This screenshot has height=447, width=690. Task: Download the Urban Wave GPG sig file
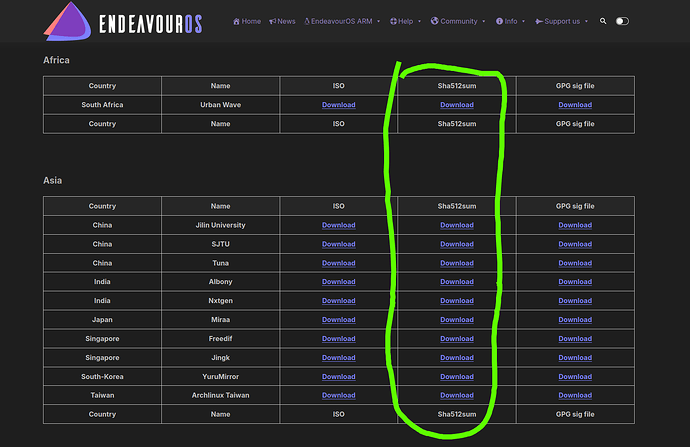point(575,105)
